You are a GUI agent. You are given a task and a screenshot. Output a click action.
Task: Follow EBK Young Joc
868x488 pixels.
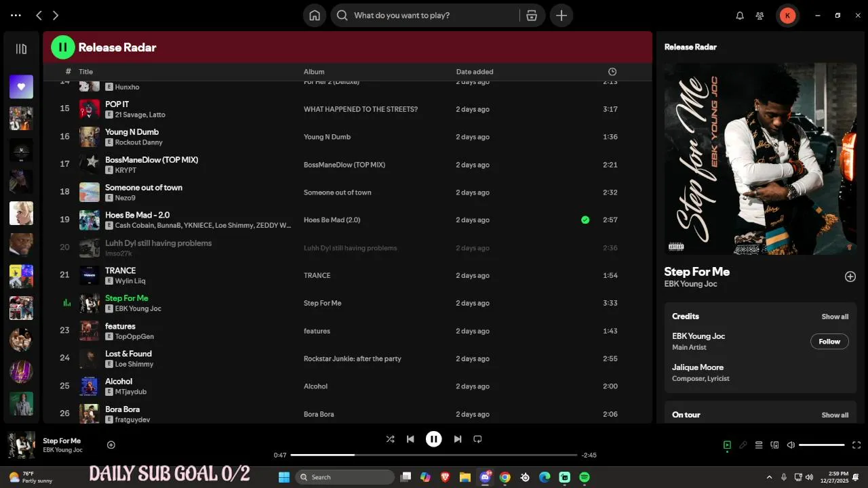pos(829,342)
